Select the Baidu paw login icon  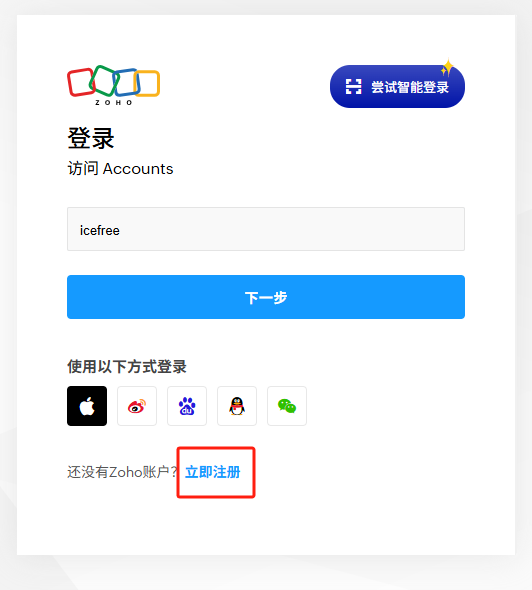click(x=187, y=406)
